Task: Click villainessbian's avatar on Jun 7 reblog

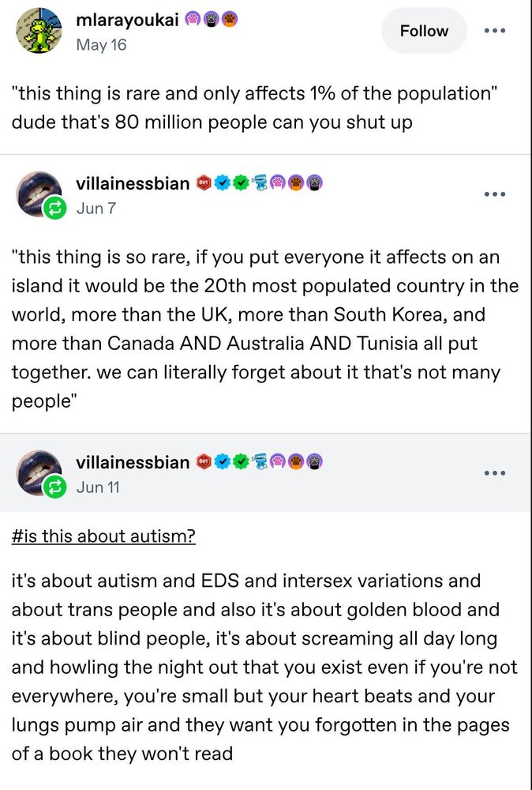Action: [37, 194]
